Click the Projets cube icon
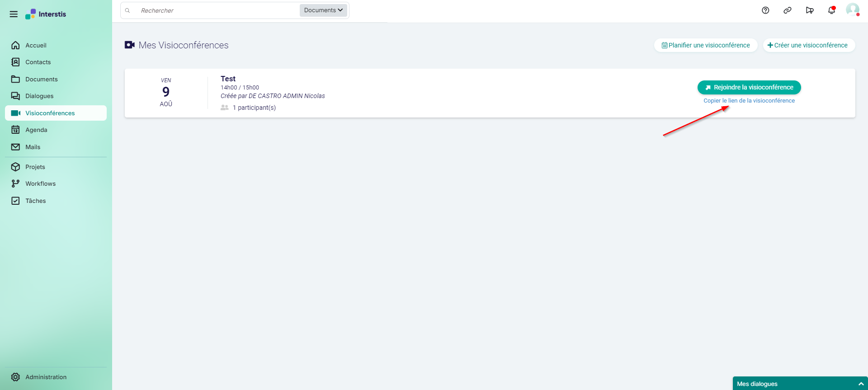 coord(15,167)
